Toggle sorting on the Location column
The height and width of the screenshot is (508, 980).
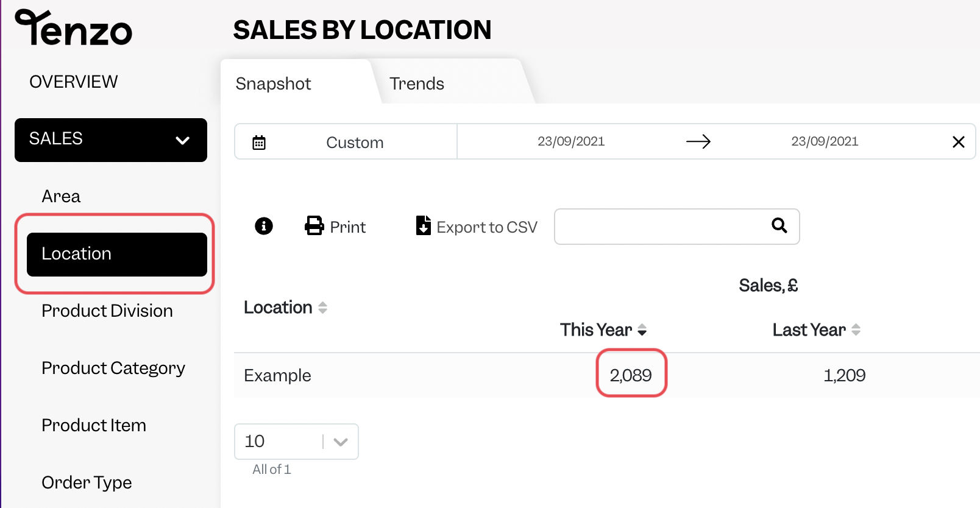coord(322,307)
